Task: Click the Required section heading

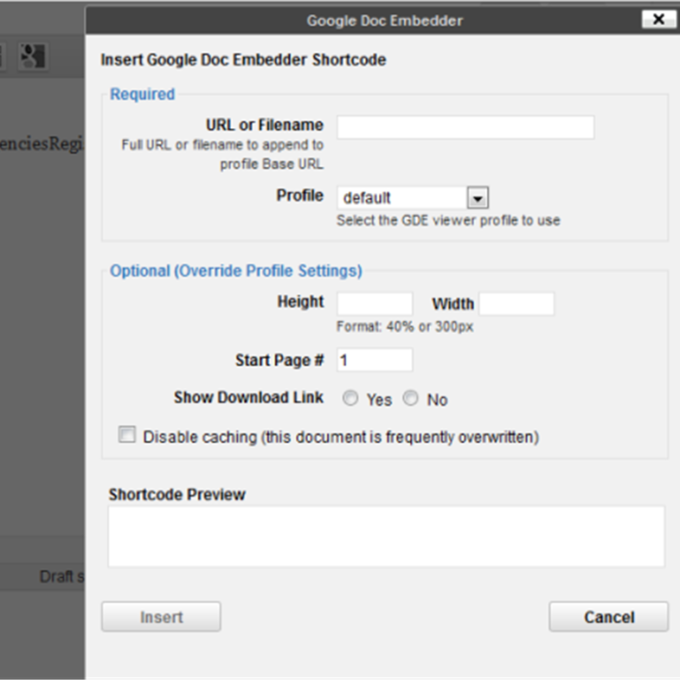Action: [x=142, y=94]
